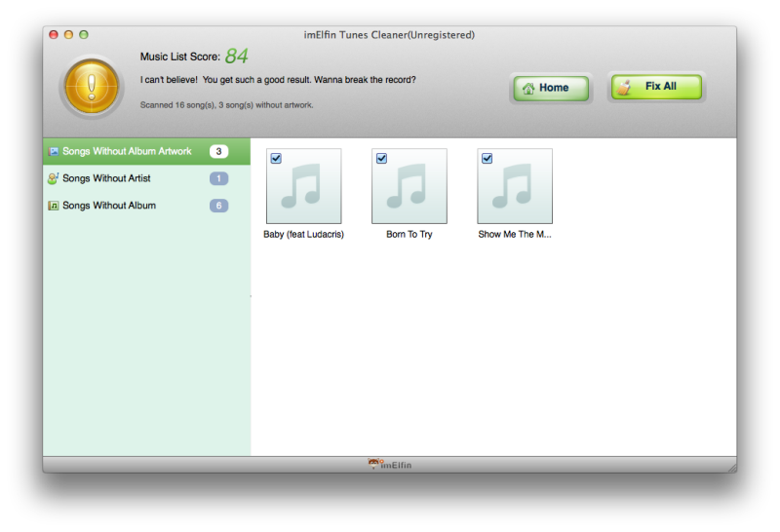Click the green zoom window button
Viewport: 780px width, 532px height.
click(84, 34)
